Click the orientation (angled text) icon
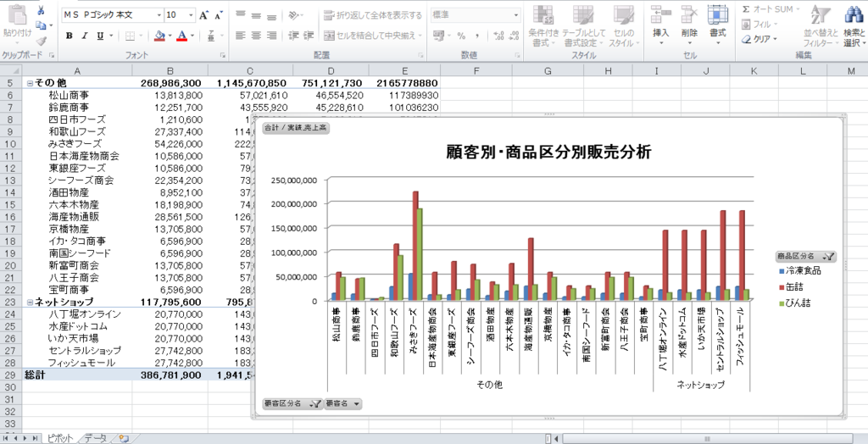The width and height of the screenshot is (868, 444). click(294, 15)
